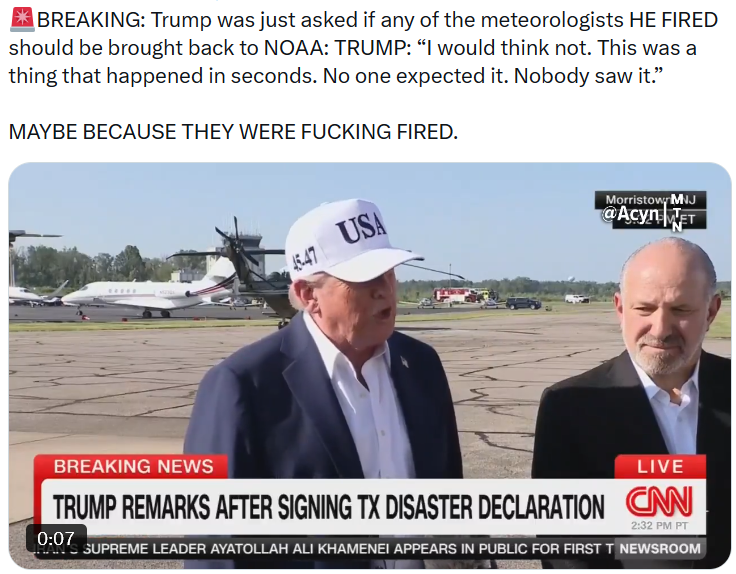Image resolution: width=736 pixels, height=574 pixels.
Task: Click the red LIVE badge
Action: point(659,467)
